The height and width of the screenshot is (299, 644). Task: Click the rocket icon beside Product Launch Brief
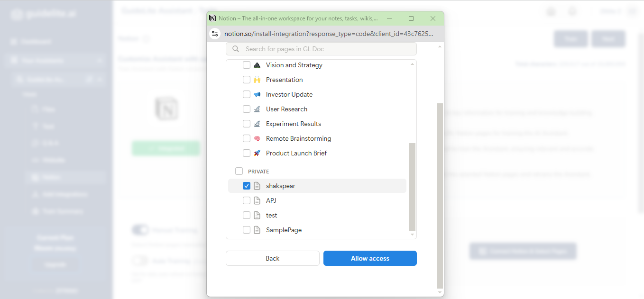[x=257, y=153]
